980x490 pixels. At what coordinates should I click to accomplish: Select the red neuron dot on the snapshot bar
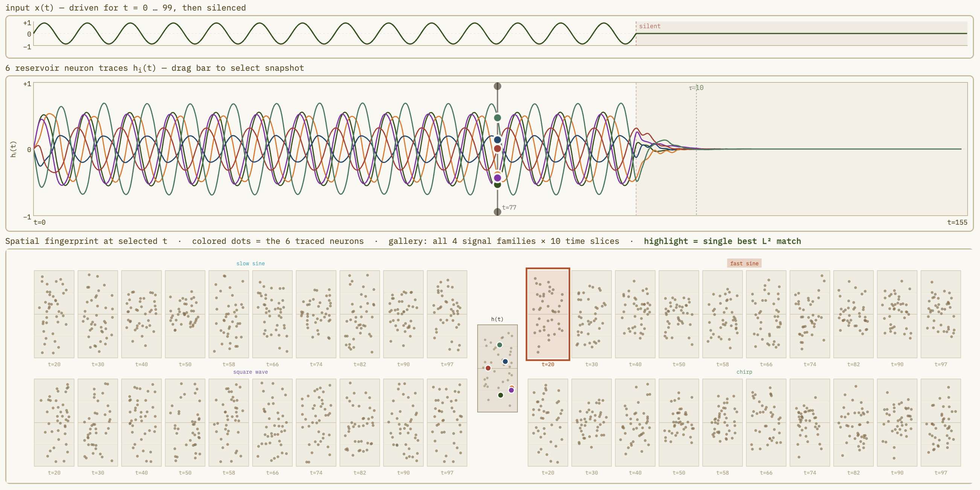tap(498, 149)
